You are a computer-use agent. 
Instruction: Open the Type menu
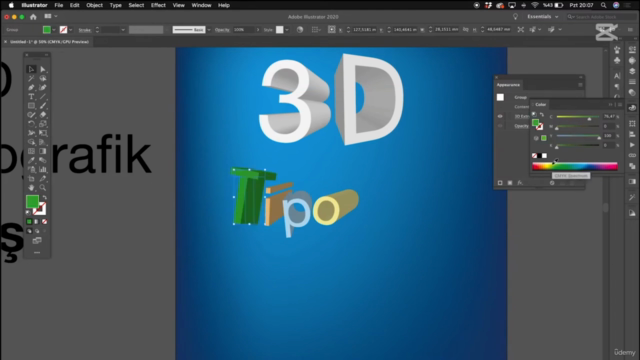[116, 5]
